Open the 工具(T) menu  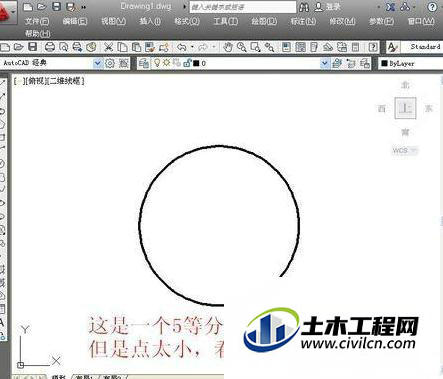[x=226, y=21]
